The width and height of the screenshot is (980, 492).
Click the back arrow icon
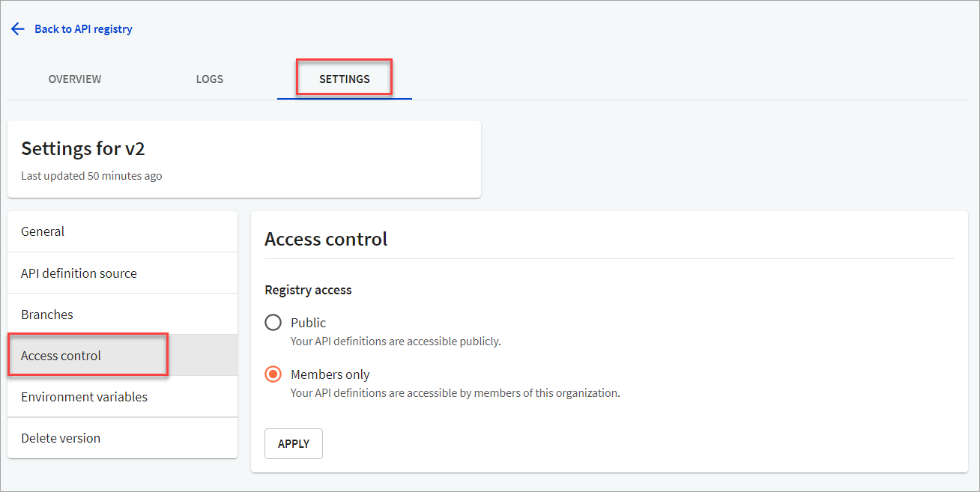click(18, 29)
